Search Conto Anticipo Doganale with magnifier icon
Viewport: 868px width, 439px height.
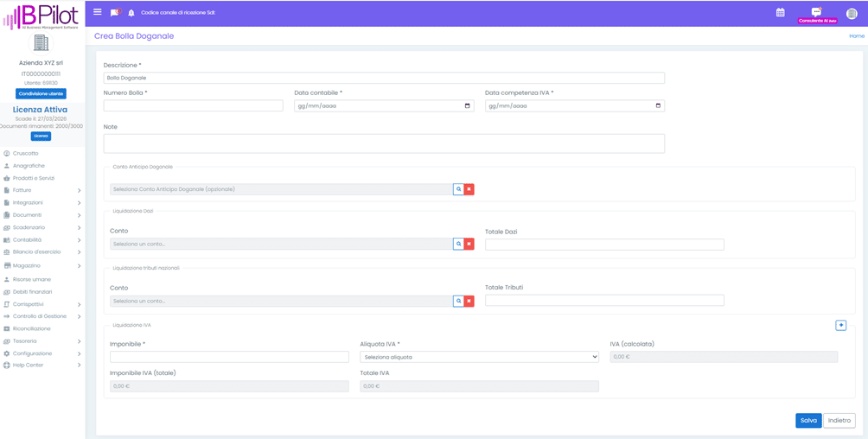[459, 189]
